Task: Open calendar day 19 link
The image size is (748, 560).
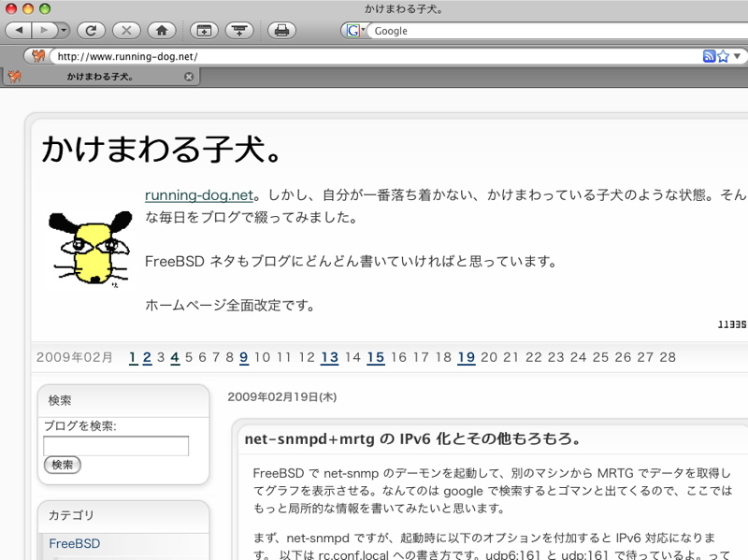Action: (467, 357)
